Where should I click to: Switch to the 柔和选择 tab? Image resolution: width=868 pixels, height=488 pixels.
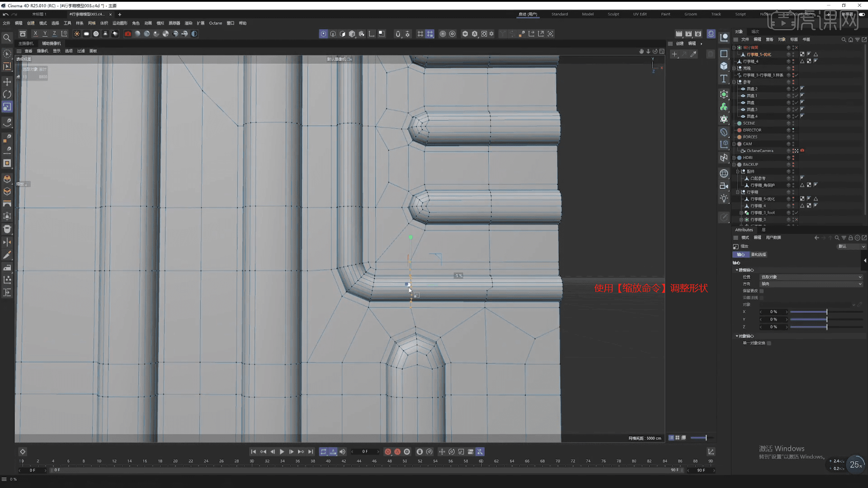point(759,255)
